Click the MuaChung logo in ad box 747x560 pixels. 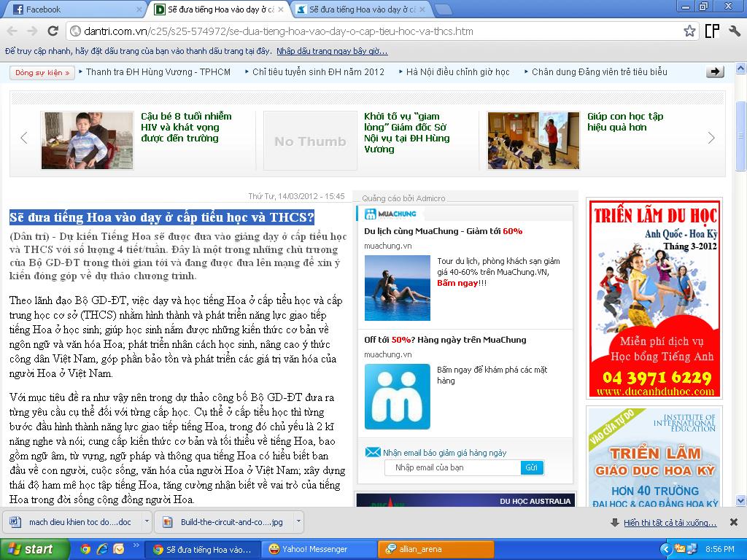(x=390, y=214)
